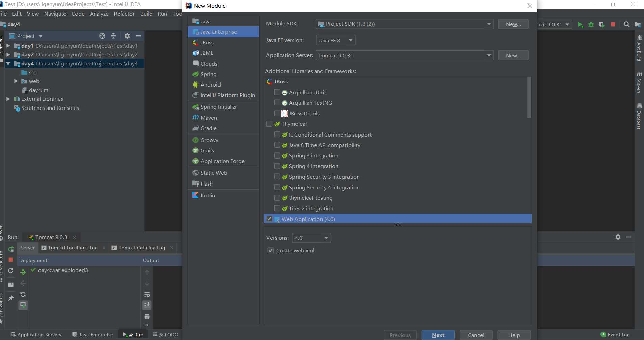Click frameworks list vertical scrollbar
Screen dimensions: 644x340
coord(529,97)
